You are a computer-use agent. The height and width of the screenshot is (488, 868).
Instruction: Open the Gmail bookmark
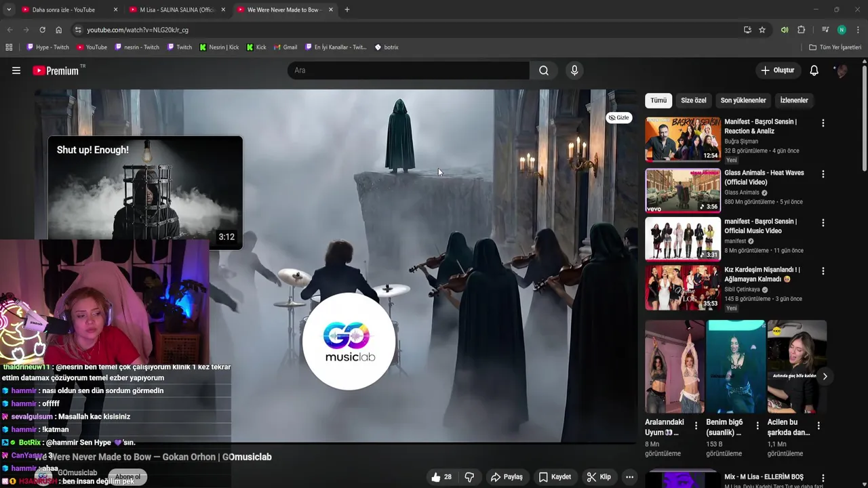tap(285, 47)
